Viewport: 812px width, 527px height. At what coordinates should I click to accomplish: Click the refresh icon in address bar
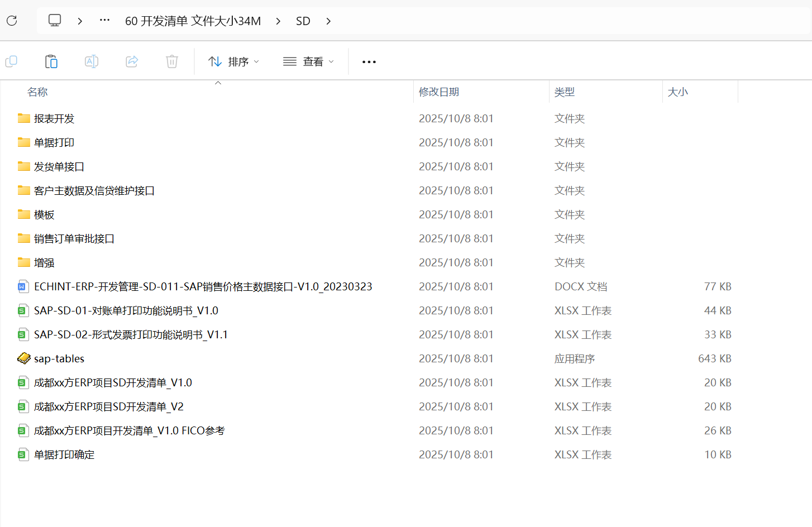(x=12, y=21)
